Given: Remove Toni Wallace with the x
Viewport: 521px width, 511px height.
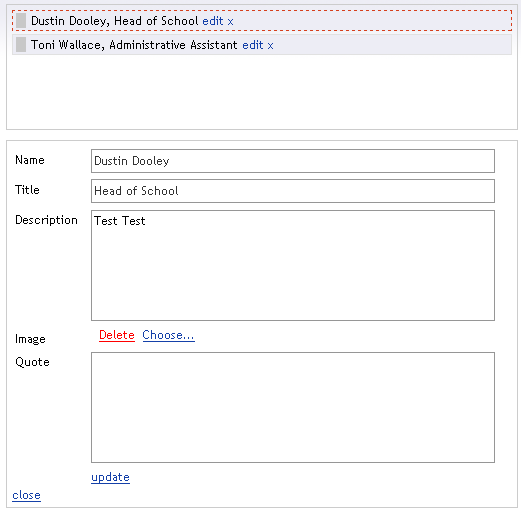Looking at the screenshot, I should [x=270, y=46].
